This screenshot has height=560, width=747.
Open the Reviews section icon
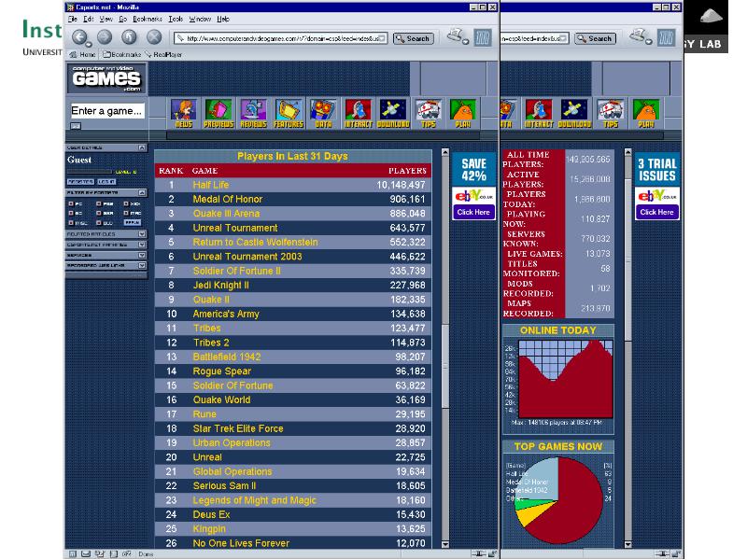tap(253, 113)
